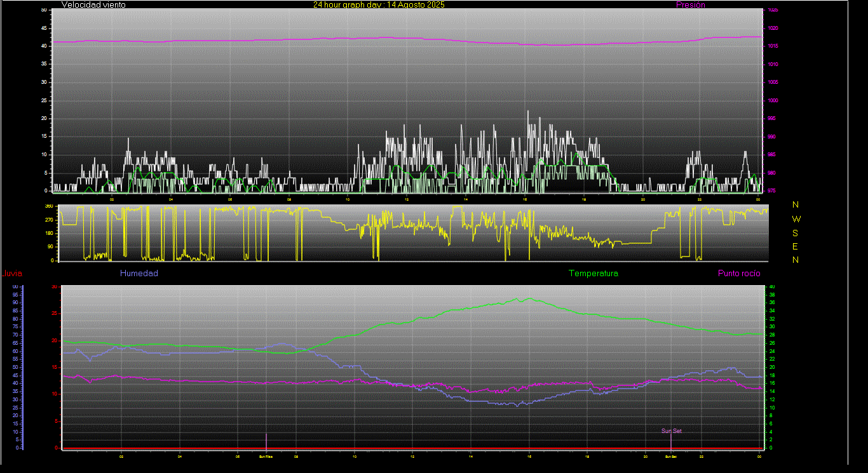Screen dimensions: 868x473
Task: Click the '38' value on the green temperature axis
Action: tap(772, 295)
